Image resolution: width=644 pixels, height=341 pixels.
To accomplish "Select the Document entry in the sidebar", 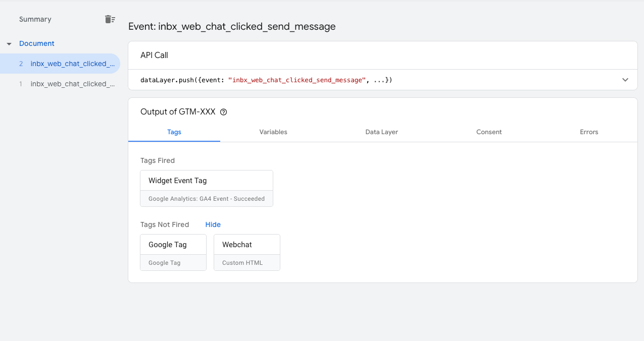I will pyautogui.click(x=37, y=43).
